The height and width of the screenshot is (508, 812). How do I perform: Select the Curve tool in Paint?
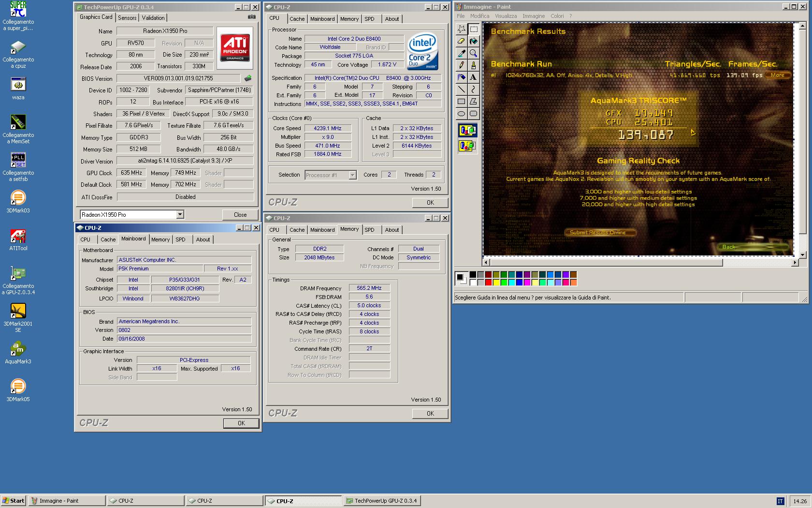[x=473, y=90]
